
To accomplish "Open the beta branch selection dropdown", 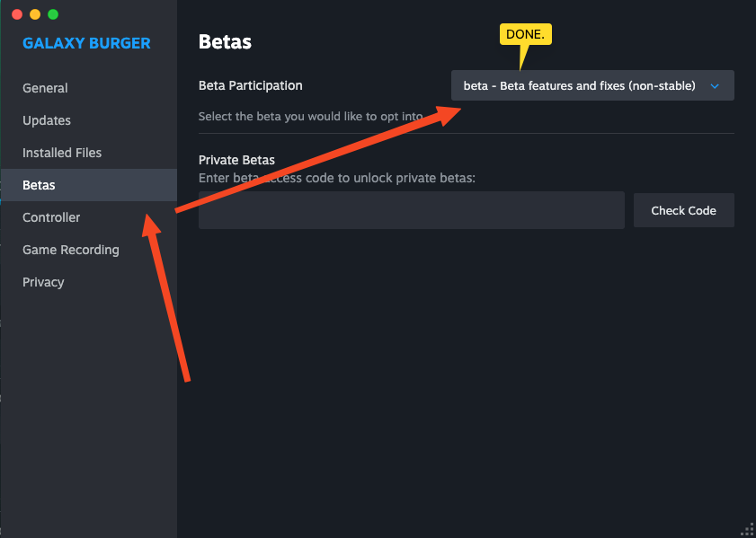I will click(x=592, y=85).
